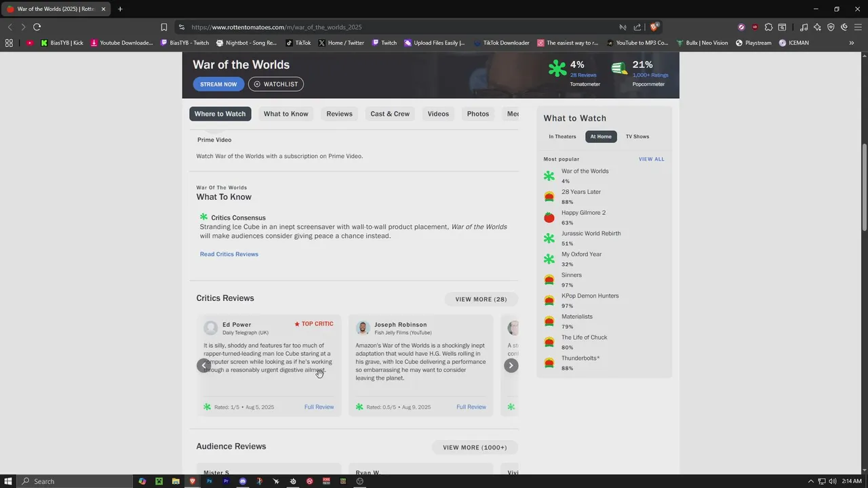Open the Extensions puzzle icon
This screenshot has width=868, height=488.
click(x=768, y=27)
